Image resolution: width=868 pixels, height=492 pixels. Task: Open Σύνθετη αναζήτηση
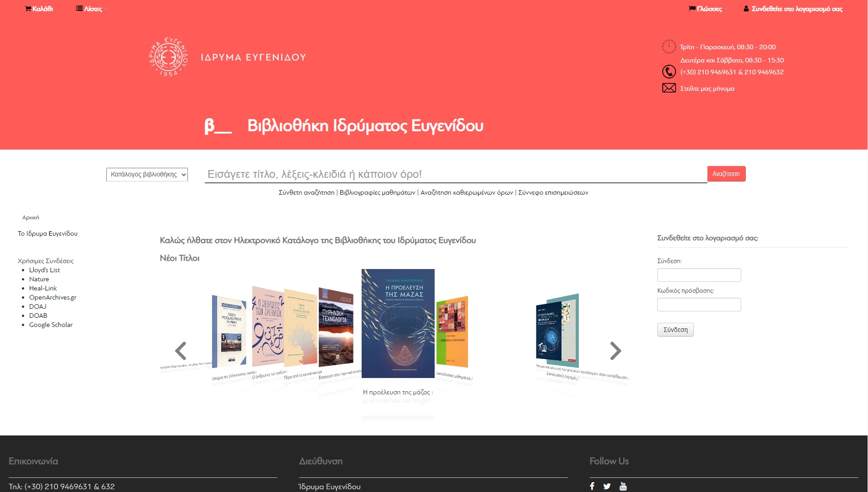pos(307,192)
